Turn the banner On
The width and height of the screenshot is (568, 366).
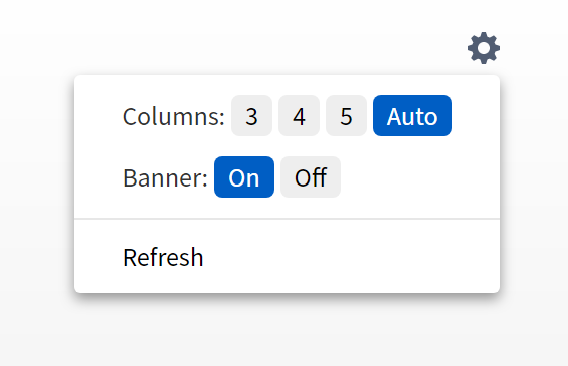(x=244, y=177)
